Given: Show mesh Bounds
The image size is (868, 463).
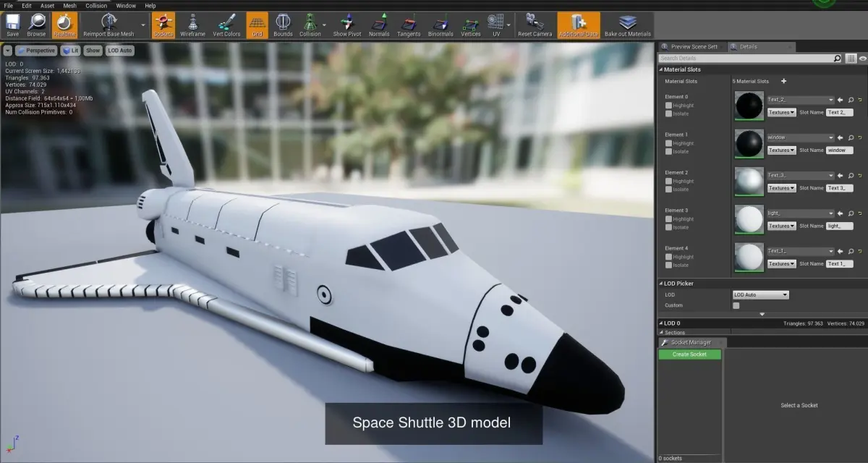Looking at the screenshot, I should 283,25.
